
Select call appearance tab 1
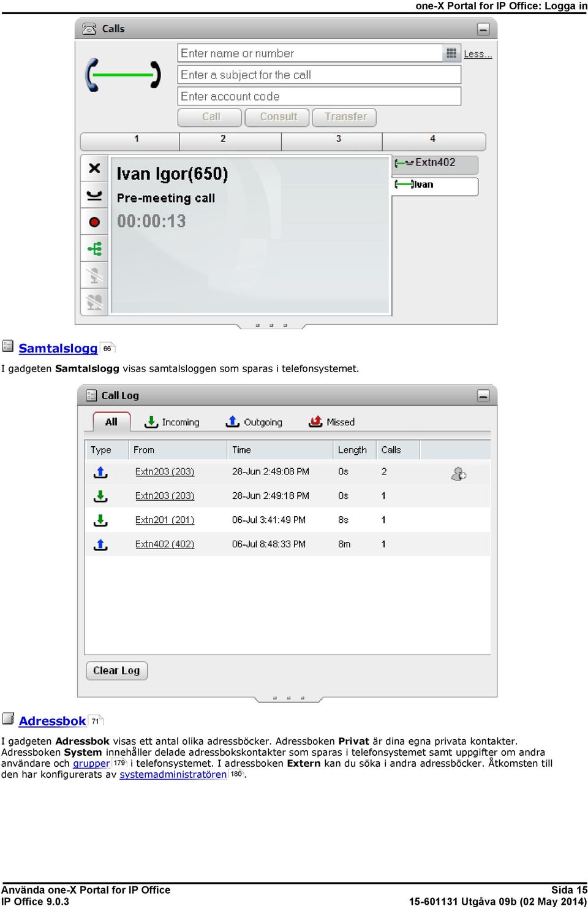point(130,141)
